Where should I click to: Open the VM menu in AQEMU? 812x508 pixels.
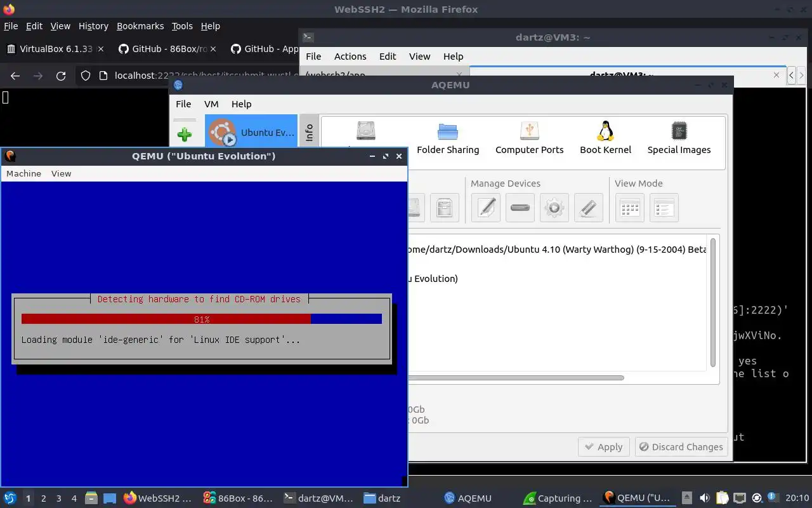[x=211, y=104]
